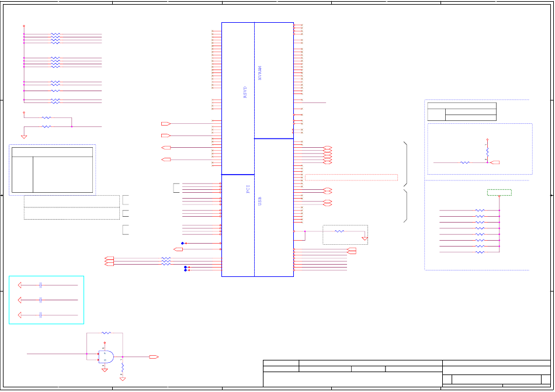Click the power pin above the AND gate
This screenshot has width=555, height=392.
pyautogui.click(x=105, y=343)
